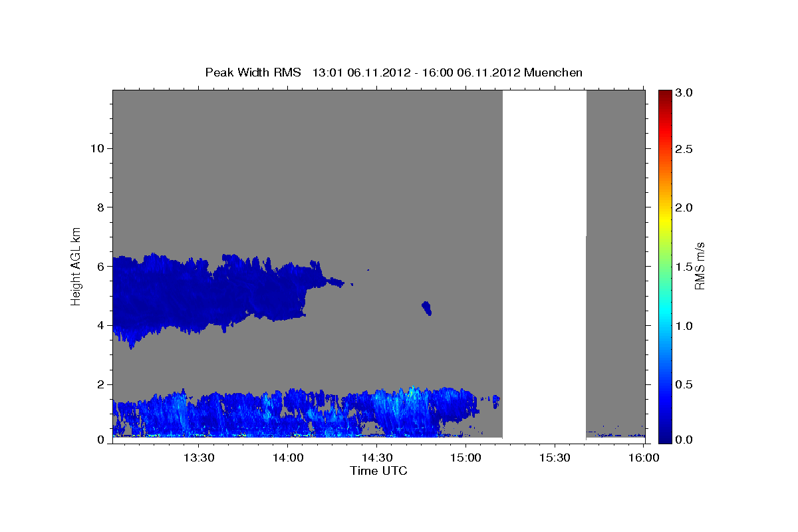Click the colorbar value 1.0
798x532 pixels.
pyautogui.click(x=684, y=326)
